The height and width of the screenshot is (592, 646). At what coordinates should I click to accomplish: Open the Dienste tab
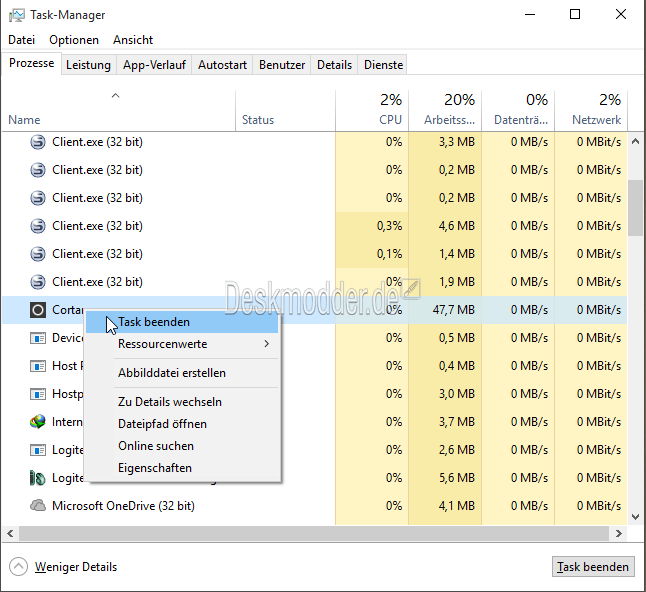tap(384, 65)
